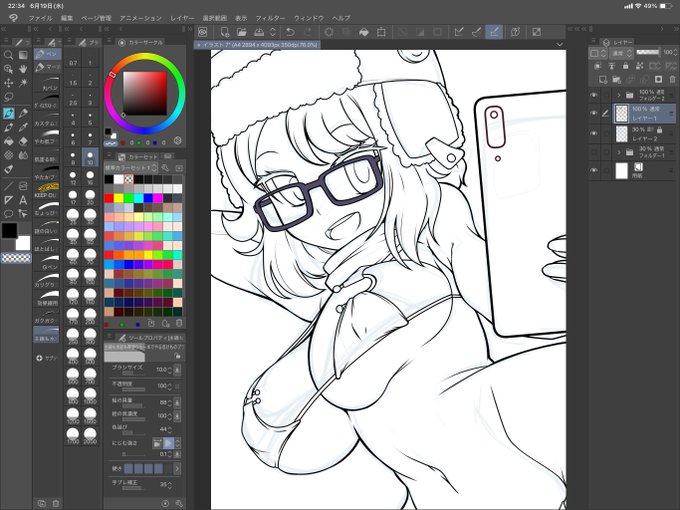
Task: Open the ファイル menu
Action: [x=40, y=18]
